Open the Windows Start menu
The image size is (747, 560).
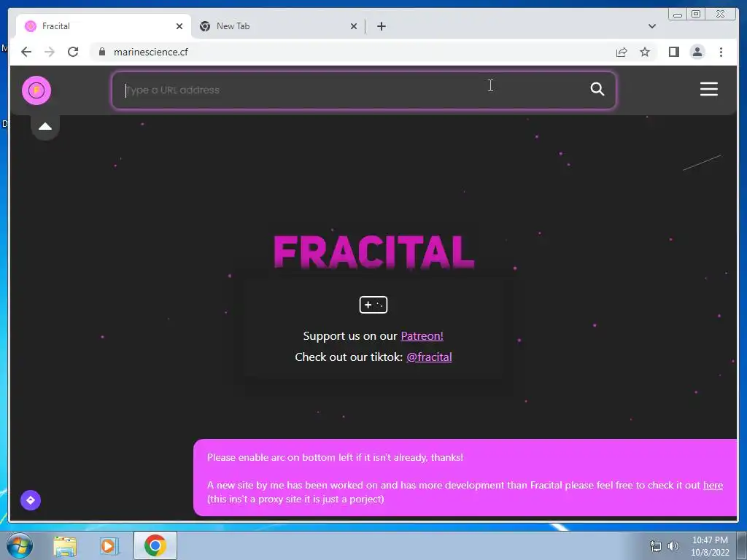click(x=20, y=545)
